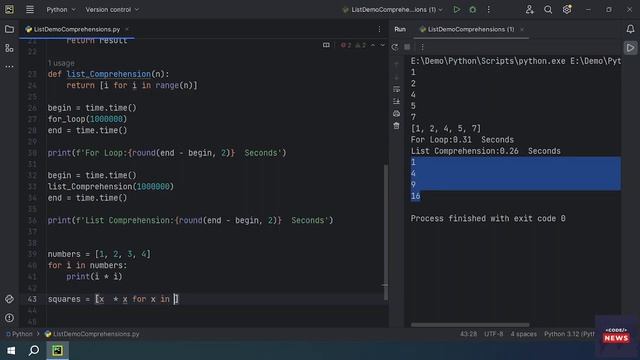Open the run configuration selector
The height and width of the screenshot is (360, 640).
pos(393,9)
